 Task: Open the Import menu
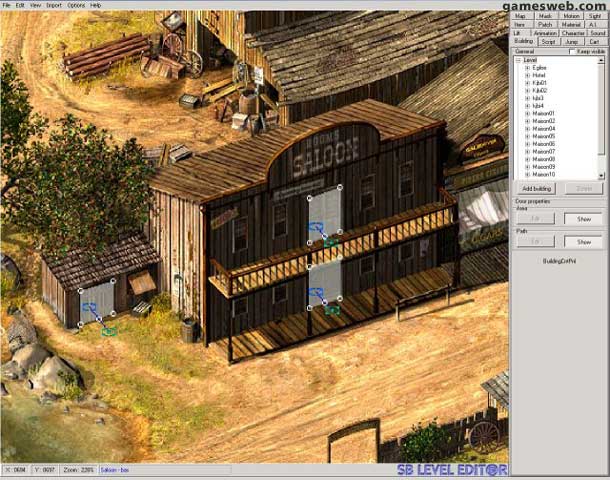point(54,5)
